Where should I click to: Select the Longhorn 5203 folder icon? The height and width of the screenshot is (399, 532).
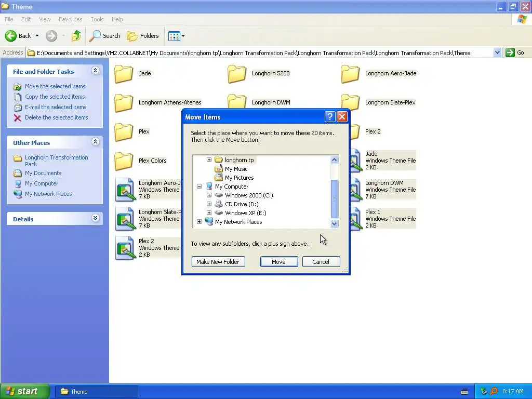pyautogui.click(x=237, y=74)
